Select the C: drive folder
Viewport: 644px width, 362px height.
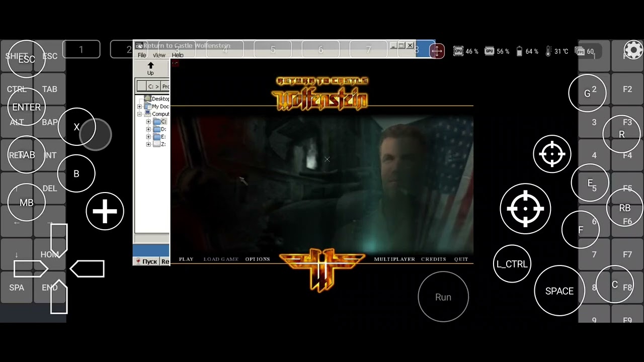click(x=159, y=122)
